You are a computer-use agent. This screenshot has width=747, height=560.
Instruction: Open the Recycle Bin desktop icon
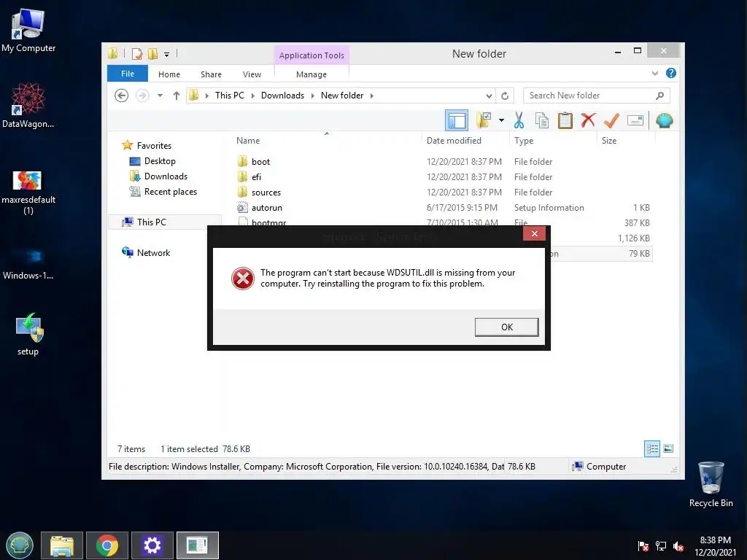[711, 484]
